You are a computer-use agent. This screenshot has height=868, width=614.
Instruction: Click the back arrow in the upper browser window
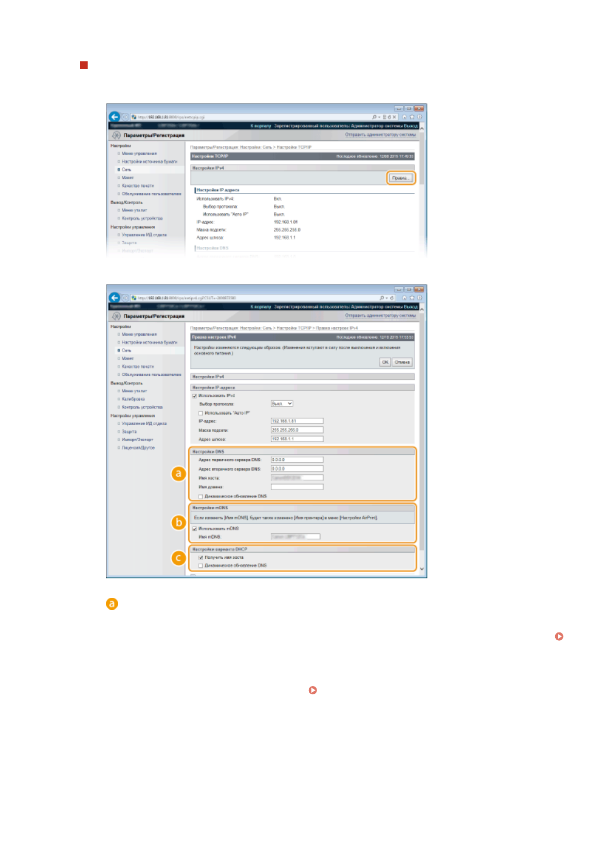click(x=114, y=117)
